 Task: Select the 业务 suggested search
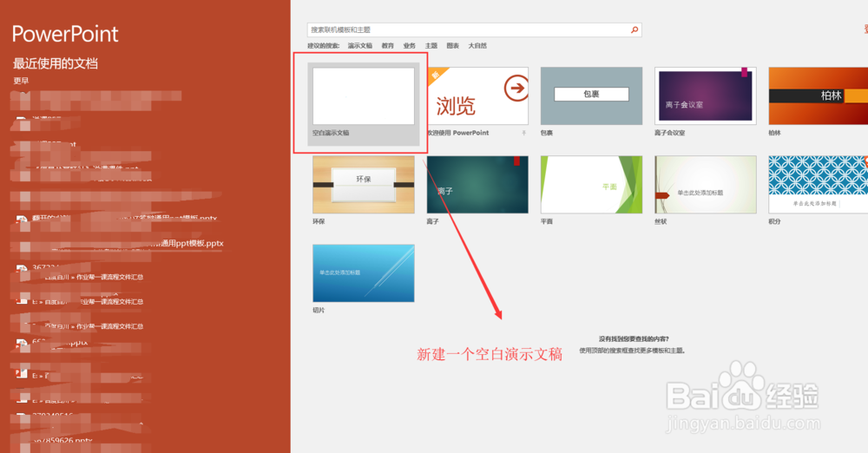(409, 46)
